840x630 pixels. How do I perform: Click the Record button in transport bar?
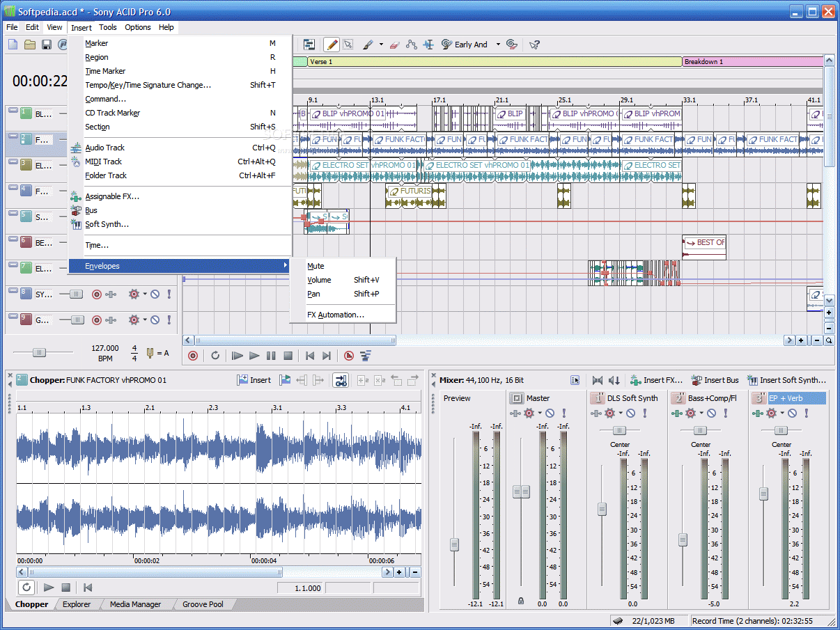193,356
